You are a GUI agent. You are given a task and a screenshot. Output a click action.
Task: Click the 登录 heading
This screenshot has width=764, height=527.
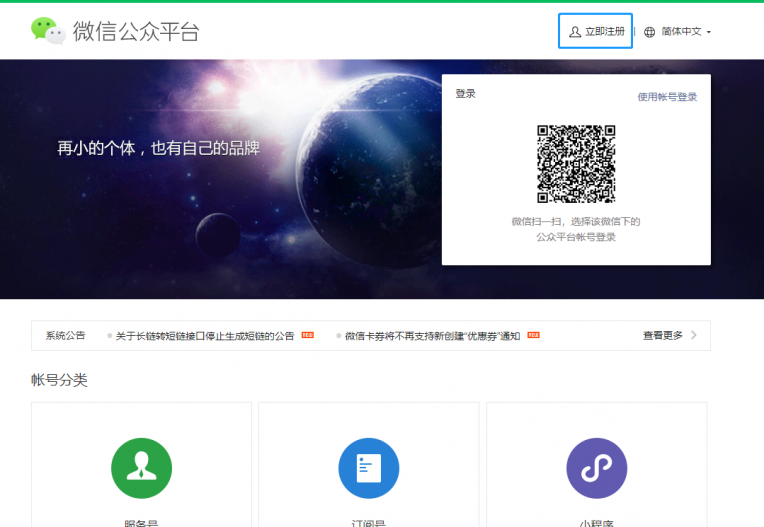(x=465, y=94)
